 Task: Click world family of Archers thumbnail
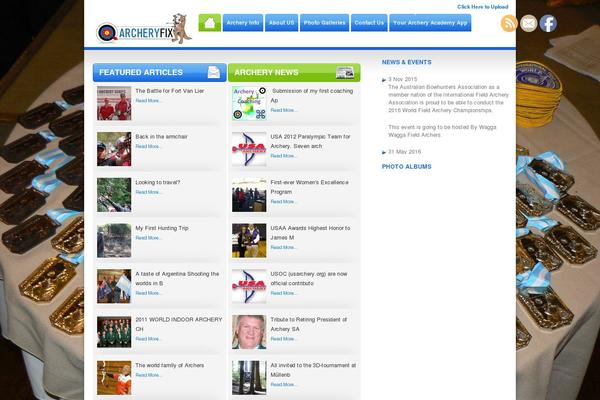click(x=114, y=378)
